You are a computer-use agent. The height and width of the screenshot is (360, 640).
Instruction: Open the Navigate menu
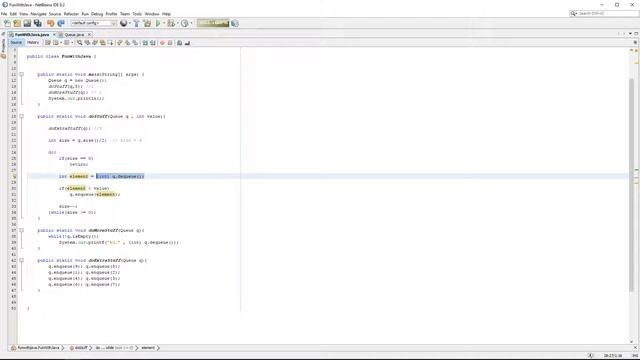pyautogui.click(x=38, y=14)
